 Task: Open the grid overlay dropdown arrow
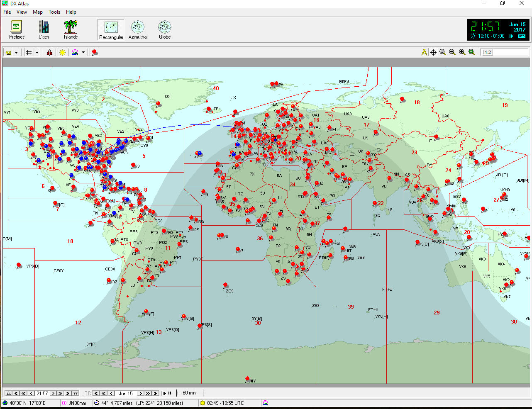[x=37, y=52]
